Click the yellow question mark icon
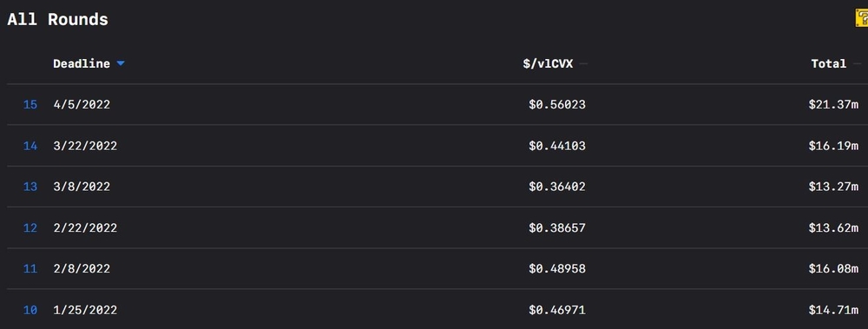Viewport: 868px width, 329px height. [862, 17]
